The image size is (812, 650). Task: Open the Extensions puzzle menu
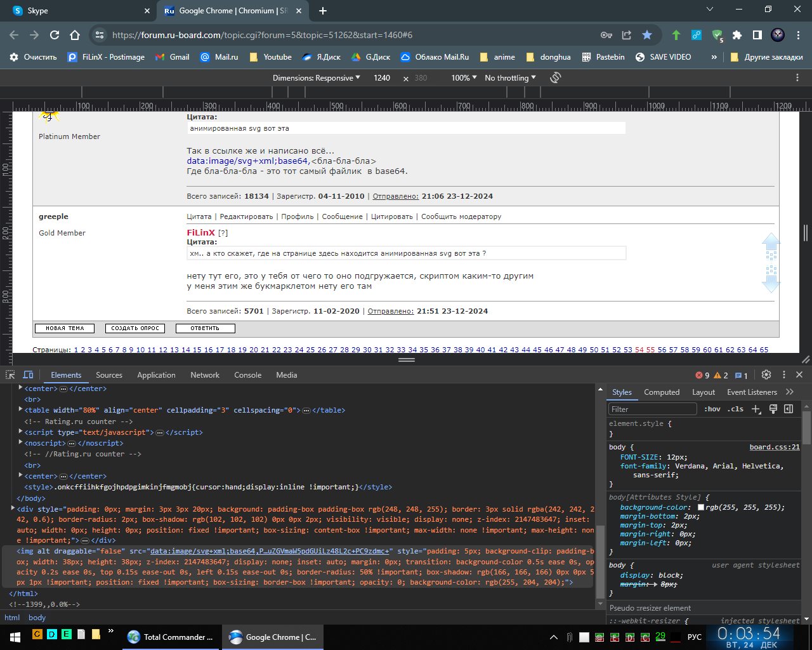pyautogui.click(x=737, y=35)
